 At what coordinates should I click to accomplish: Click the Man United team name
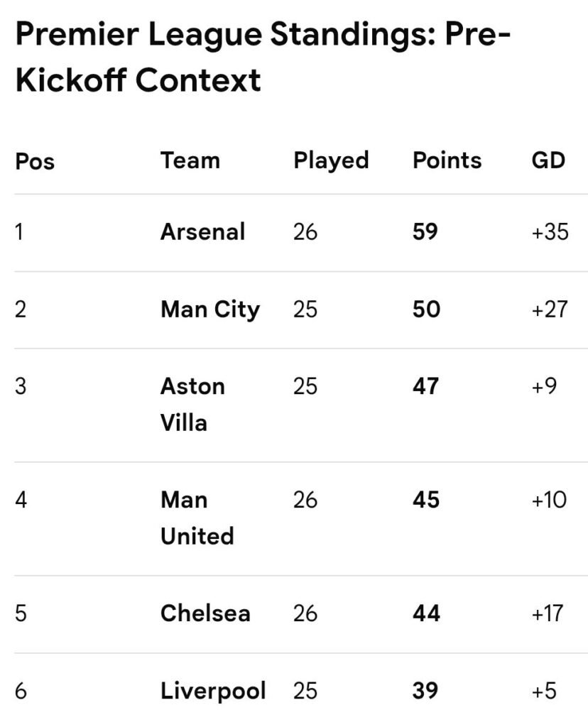click(x=197, y=518)
